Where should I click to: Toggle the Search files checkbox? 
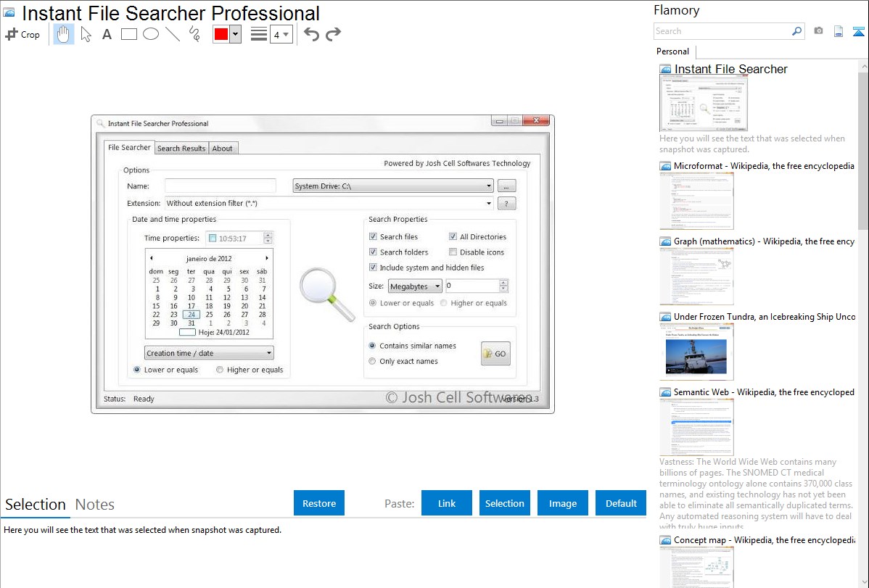pos(373,236)
